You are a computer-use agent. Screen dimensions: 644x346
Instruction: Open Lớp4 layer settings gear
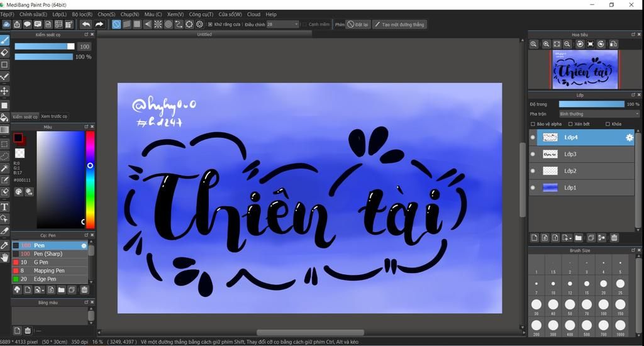[x=629, y=138]
